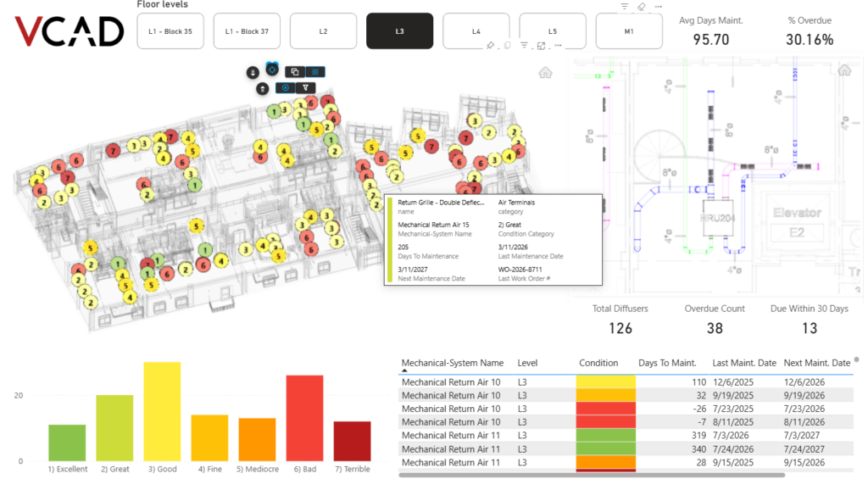The width and height of the screenshot is (868, 479).
Task: Click the round down-arrow button
Action: point(253,73)
